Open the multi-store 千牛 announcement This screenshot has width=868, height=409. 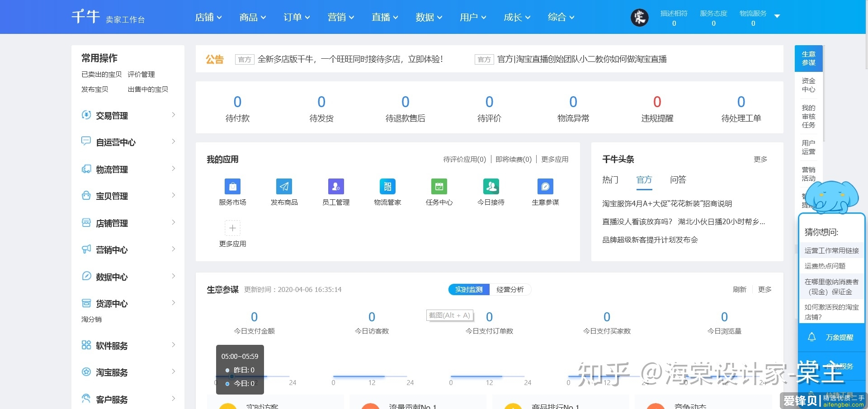[350, 59]
